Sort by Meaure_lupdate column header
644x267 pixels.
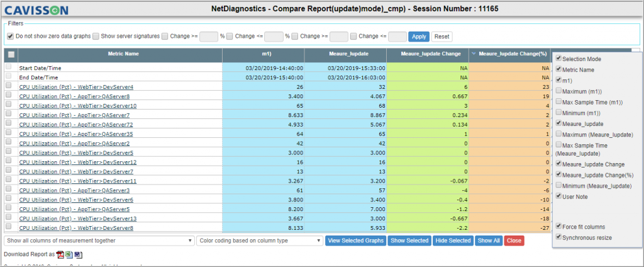click(x=345, y=55)
